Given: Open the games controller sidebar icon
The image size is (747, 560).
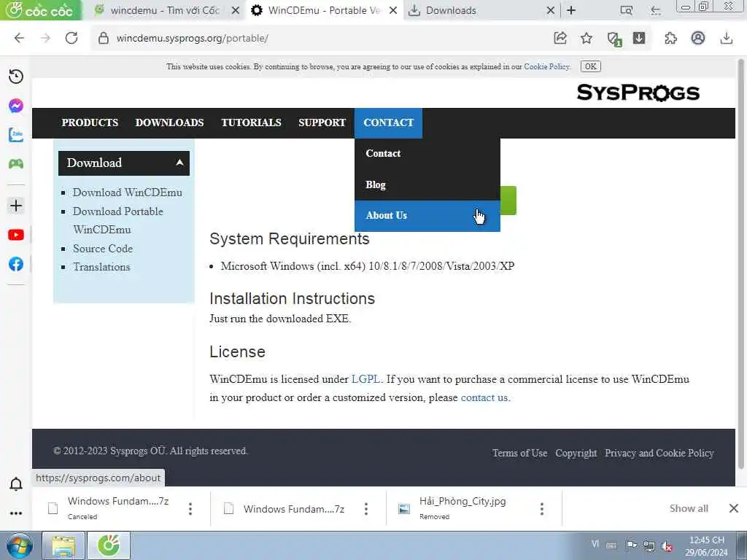Looking at the screenshot, I should click(16, 164).
